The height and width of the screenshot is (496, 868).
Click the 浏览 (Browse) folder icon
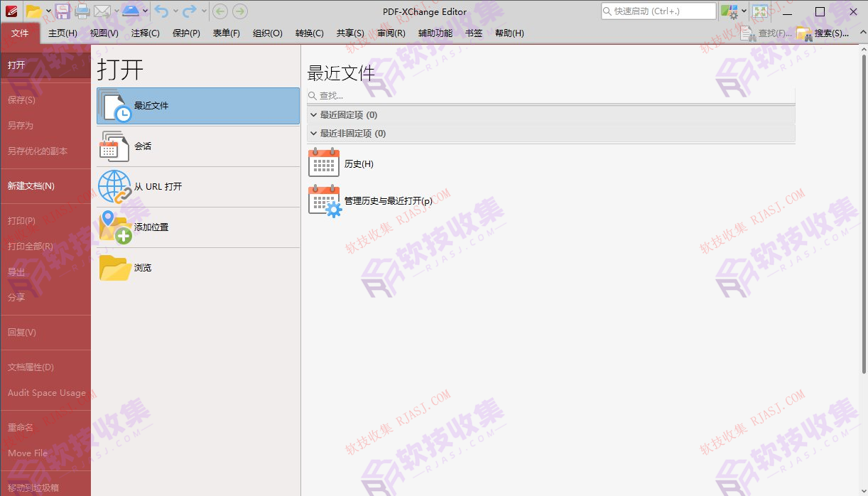[112, 267]
